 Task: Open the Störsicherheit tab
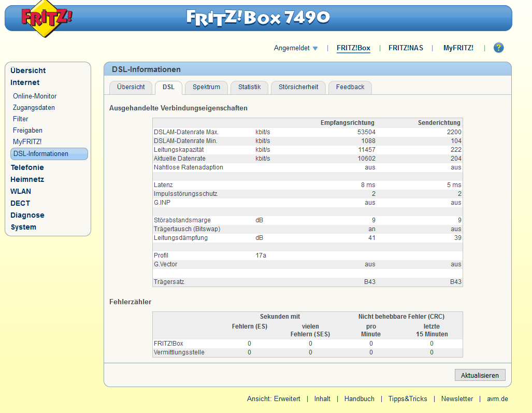click(298, 87)
